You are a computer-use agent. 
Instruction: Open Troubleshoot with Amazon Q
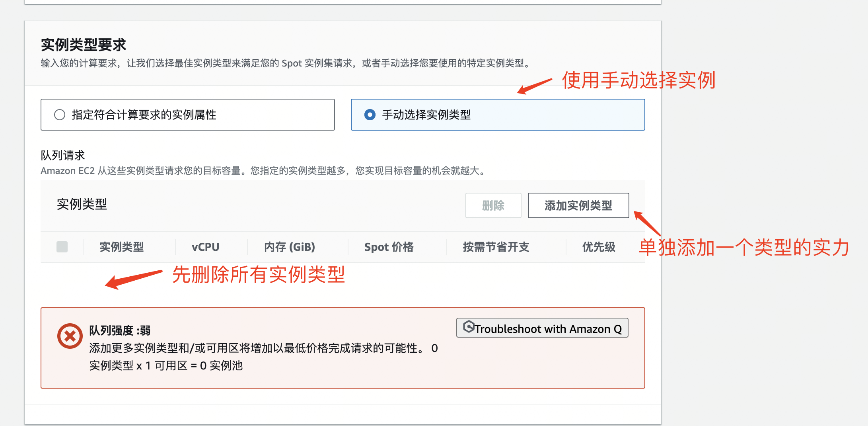(542, 328)
